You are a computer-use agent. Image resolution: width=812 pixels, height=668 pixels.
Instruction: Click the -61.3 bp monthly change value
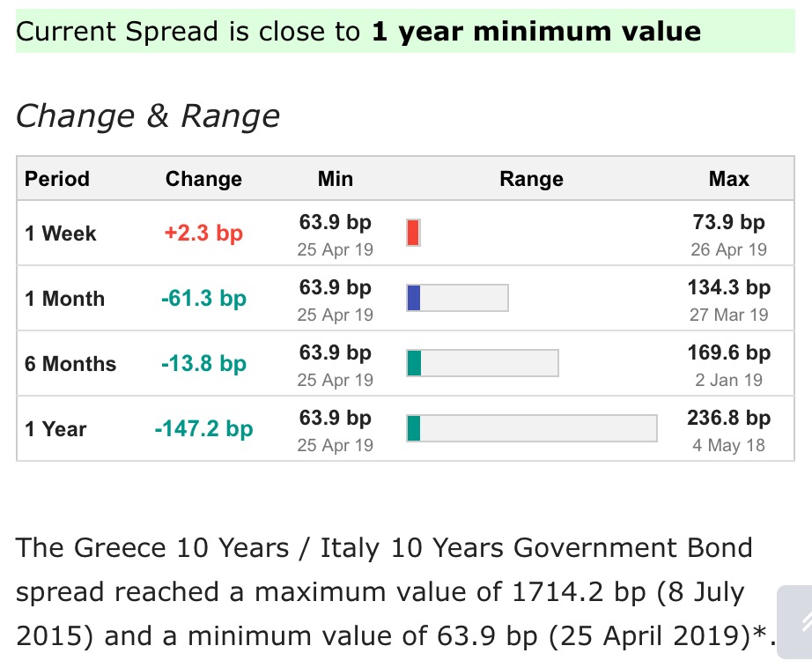[x=203, y=299]
